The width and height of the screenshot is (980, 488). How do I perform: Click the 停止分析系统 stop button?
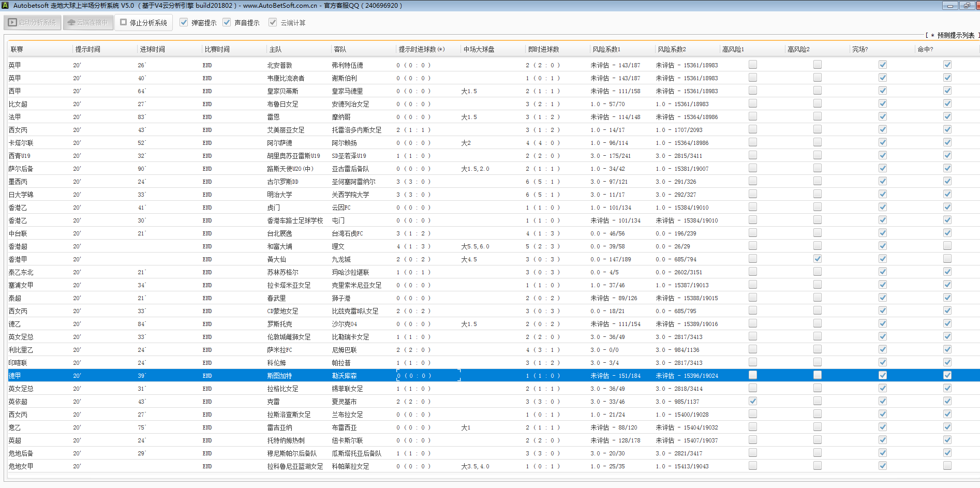[144, 23]
